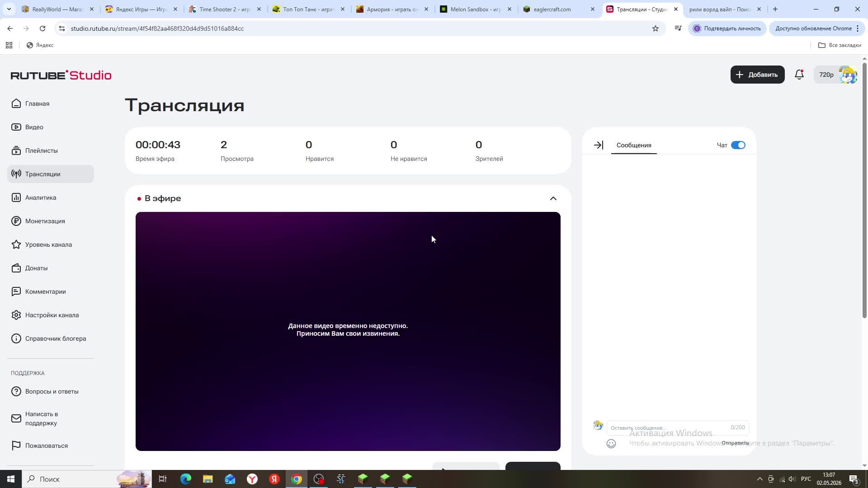Switch to the eaglercraft.com tab
868x488 pixels.
pos(559,9)
